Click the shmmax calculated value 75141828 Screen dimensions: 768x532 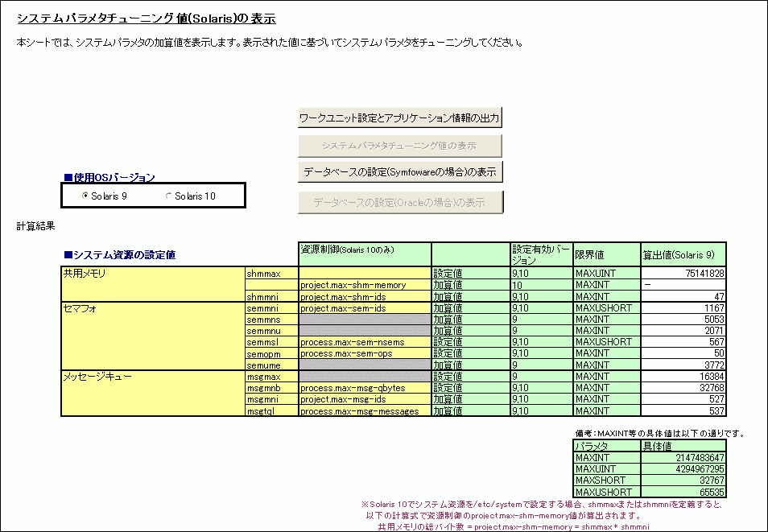pos(683,274)
